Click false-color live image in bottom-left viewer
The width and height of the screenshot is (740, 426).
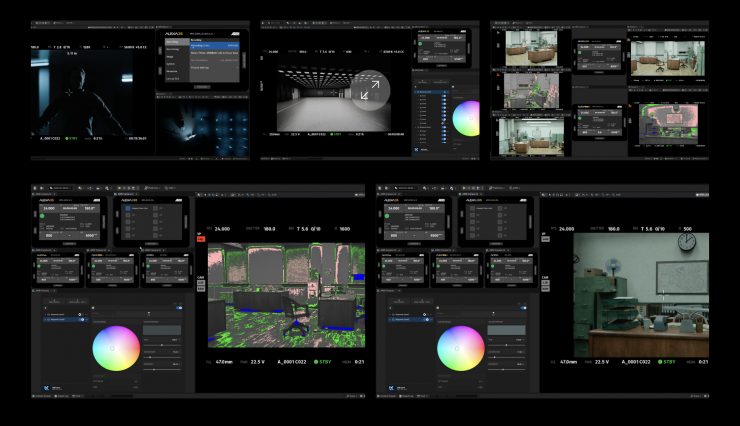[x=286, y=295]
